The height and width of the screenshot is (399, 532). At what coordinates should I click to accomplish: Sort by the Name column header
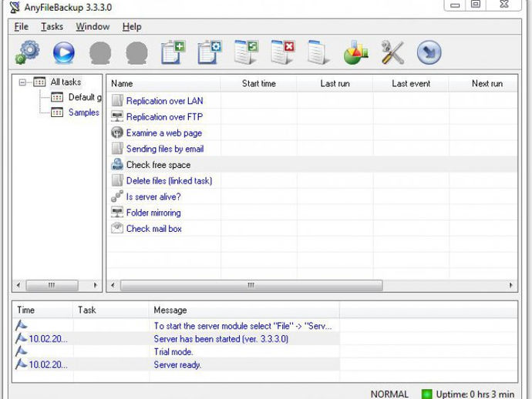163,83
